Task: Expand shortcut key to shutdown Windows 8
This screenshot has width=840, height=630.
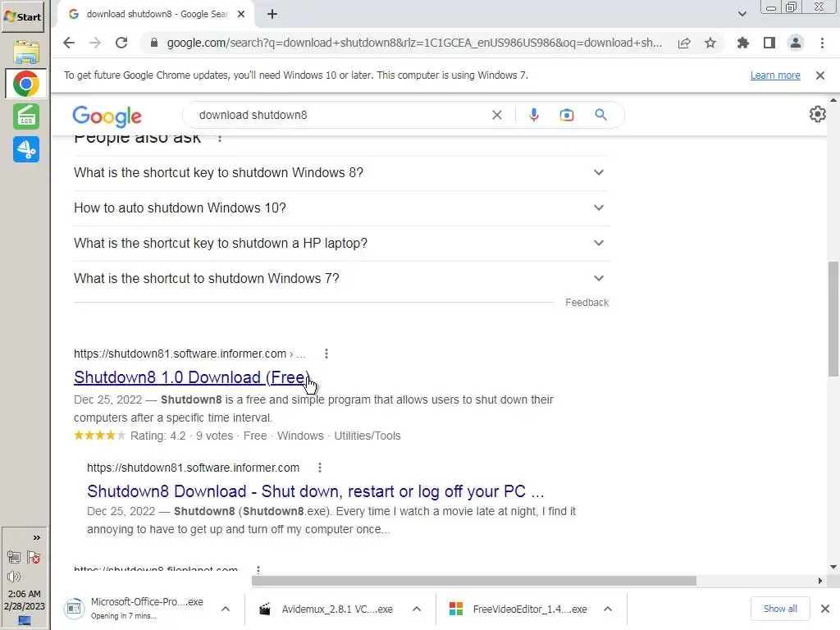Action: [x=340, y=172]
